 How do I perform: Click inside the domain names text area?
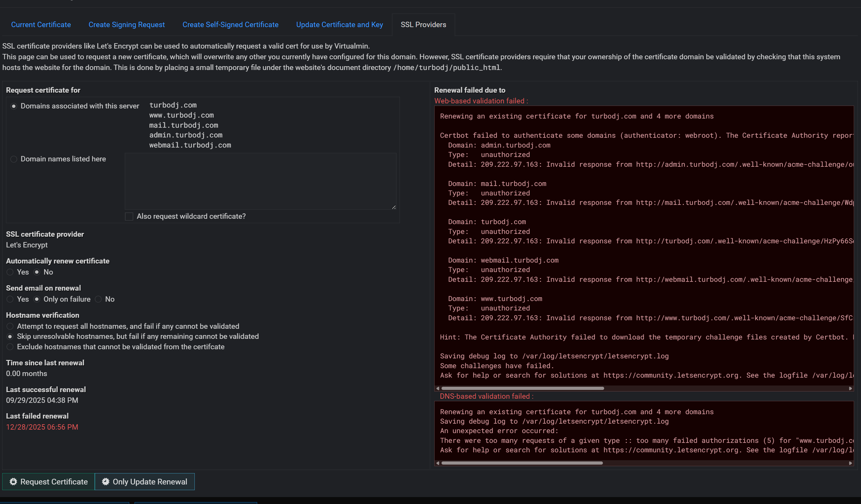click(x=260, y=181)
